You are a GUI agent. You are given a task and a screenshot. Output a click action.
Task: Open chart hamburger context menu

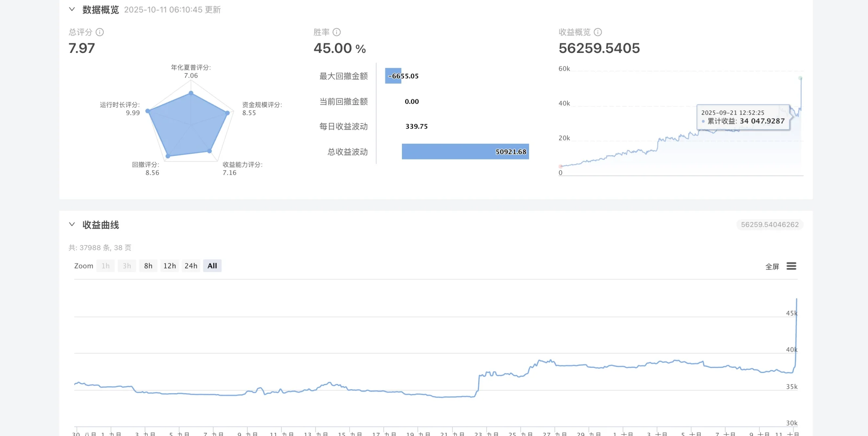tap(791, 266)
